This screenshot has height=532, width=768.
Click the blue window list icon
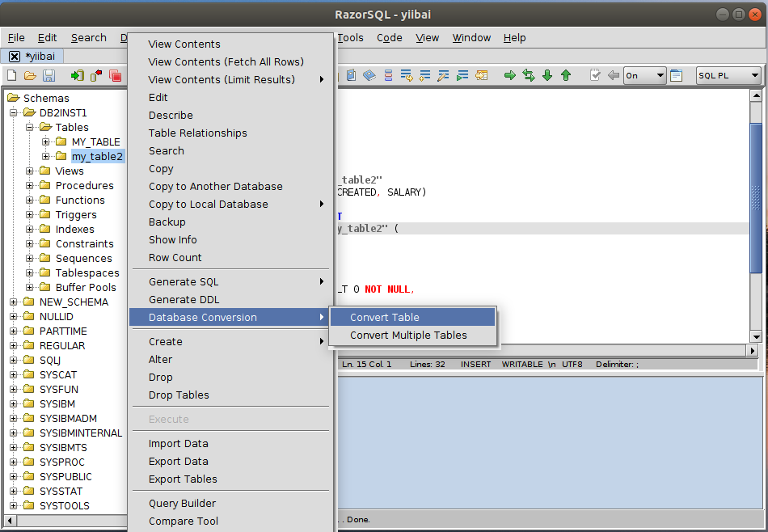point(677,75)
